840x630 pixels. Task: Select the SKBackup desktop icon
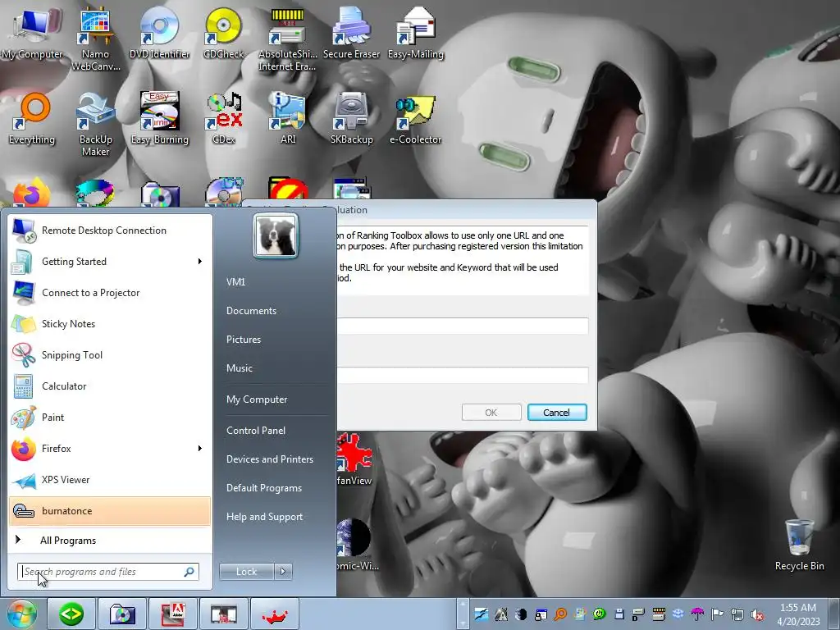tap(351, 119)
